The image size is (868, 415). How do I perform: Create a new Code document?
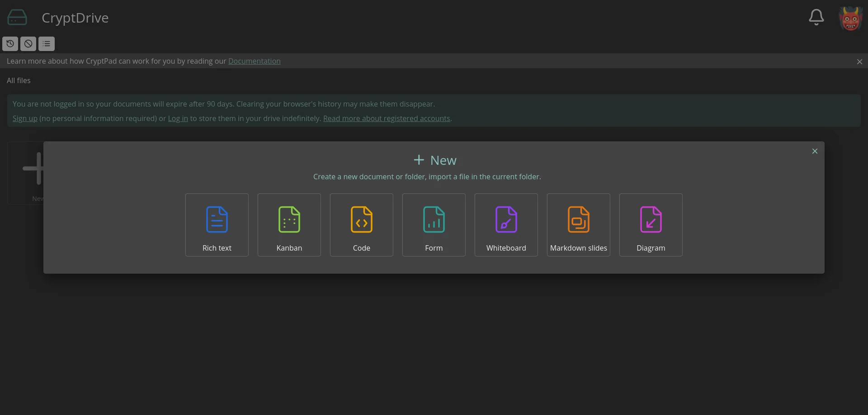click(x=361, y=225)
